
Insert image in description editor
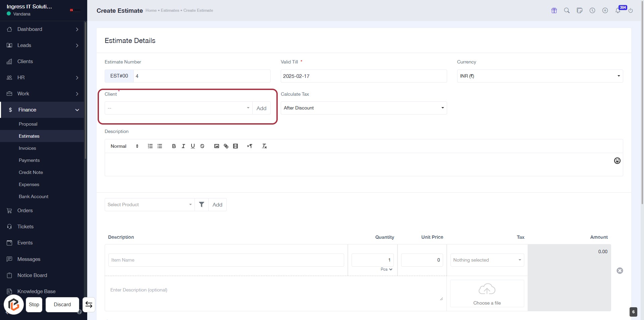coord(217,146)
